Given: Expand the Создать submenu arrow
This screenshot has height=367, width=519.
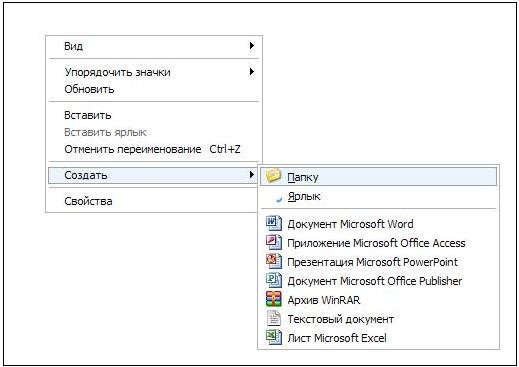Looking at the screenshot, I should pyautogui.click(x=252, y=174).
